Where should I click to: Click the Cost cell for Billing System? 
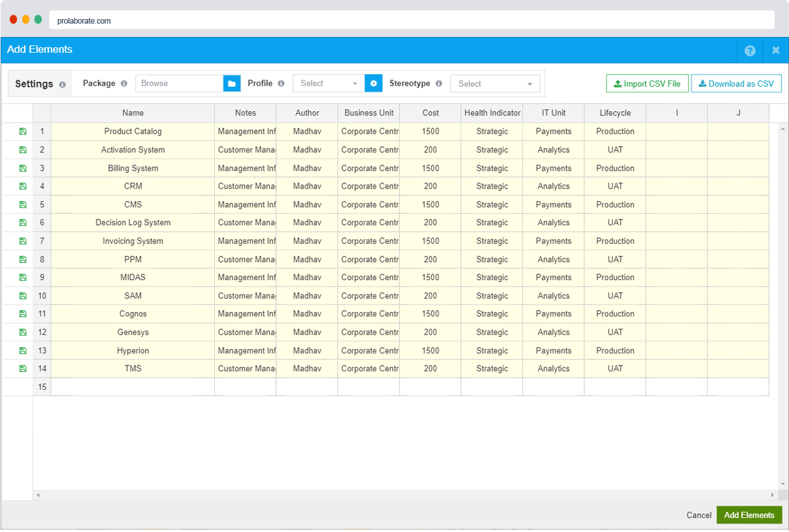point(431,168)
